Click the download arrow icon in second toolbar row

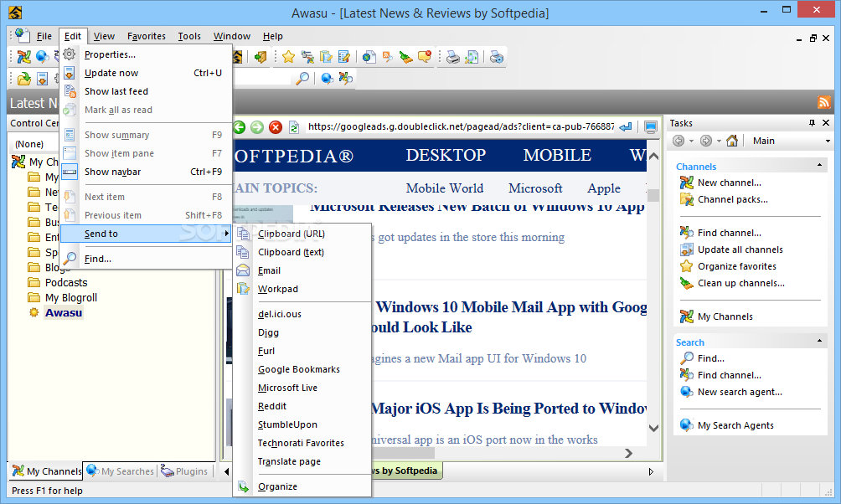click(x=43, y=79)
